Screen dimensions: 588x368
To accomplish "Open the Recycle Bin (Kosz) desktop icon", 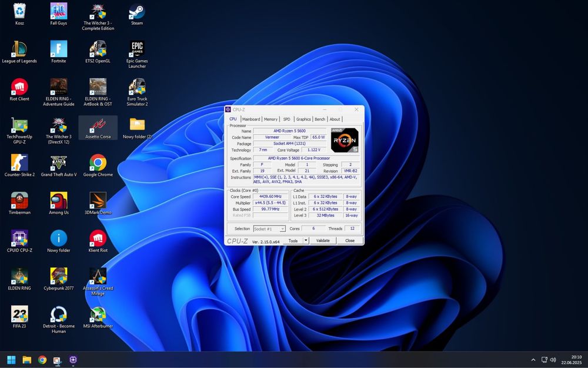I will click(x=19, y=14).
